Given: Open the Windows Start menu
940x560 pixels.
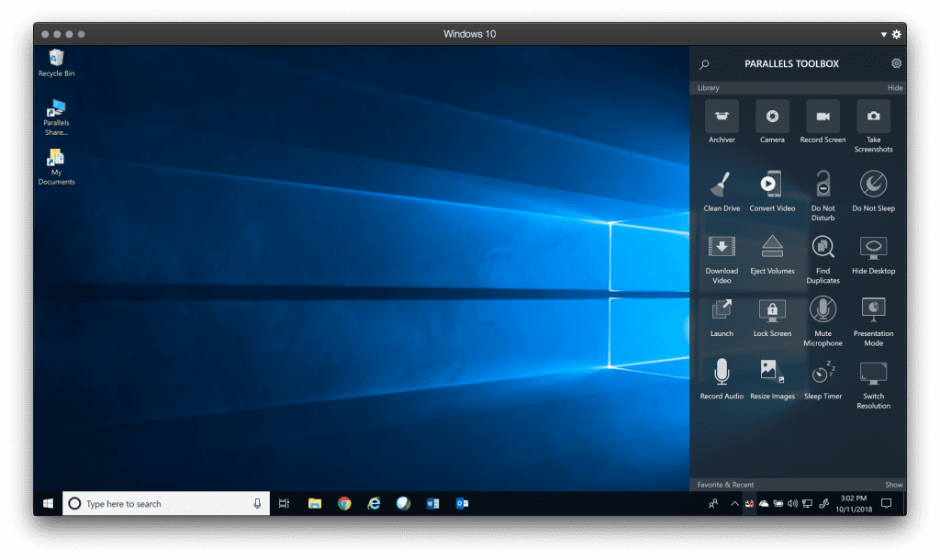Looking at the screenshot, I should point(48,503).
